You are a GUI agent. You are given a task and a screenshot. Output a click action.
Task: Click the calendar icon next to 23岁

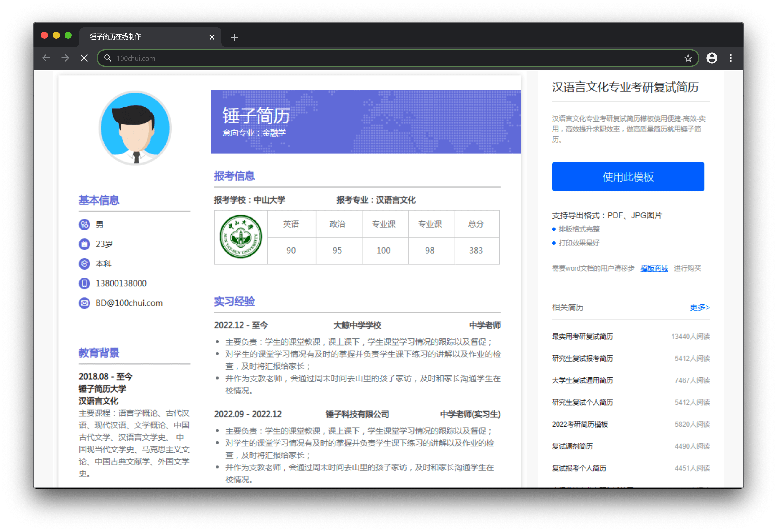pos(84,244)
